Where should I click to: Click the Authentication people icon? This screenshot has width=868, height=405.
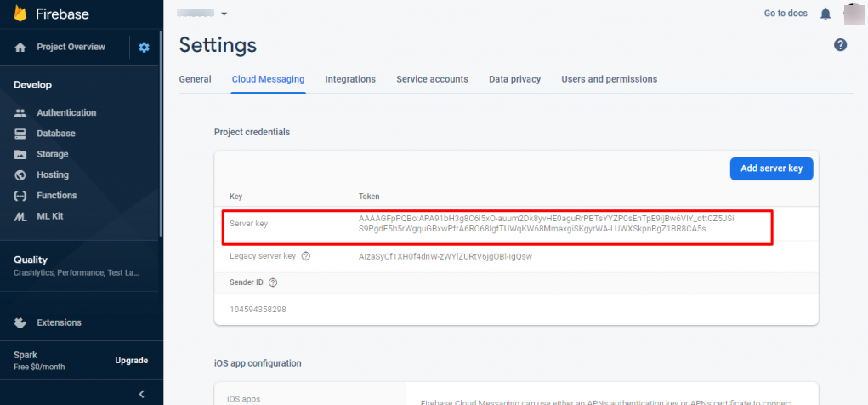point(20,113)
